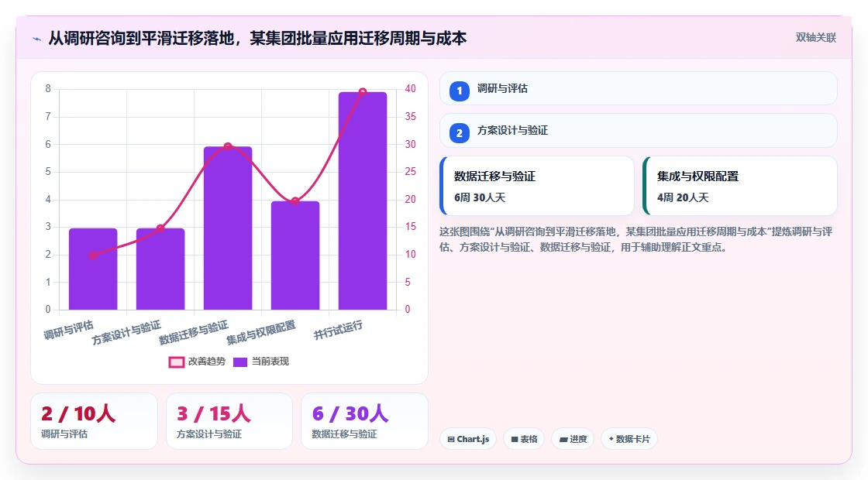Image resolution: width=868 pixels, height=480 pixels.
Task: Click the right axis value 40
Action: pyautogui.click(x=410, y=88)
